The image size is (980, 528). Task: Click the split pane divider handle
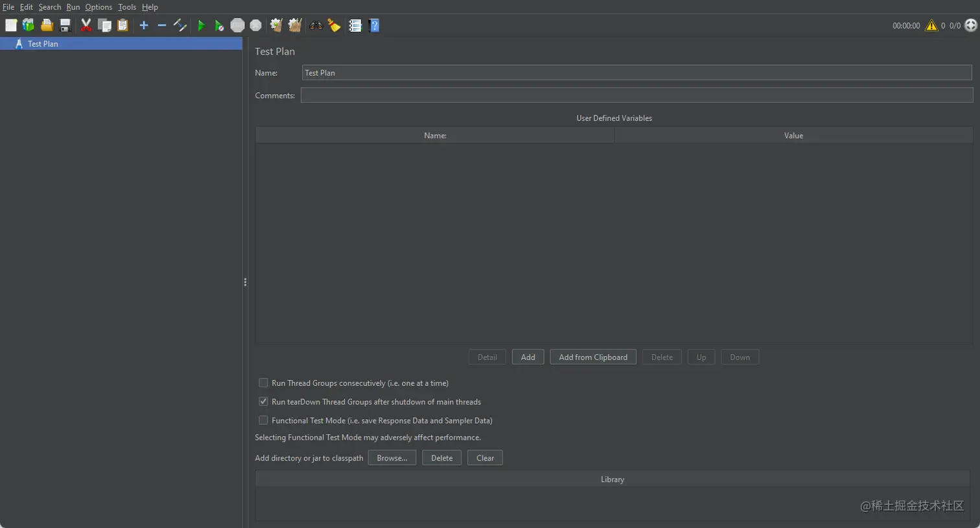[x=245, y=282]
